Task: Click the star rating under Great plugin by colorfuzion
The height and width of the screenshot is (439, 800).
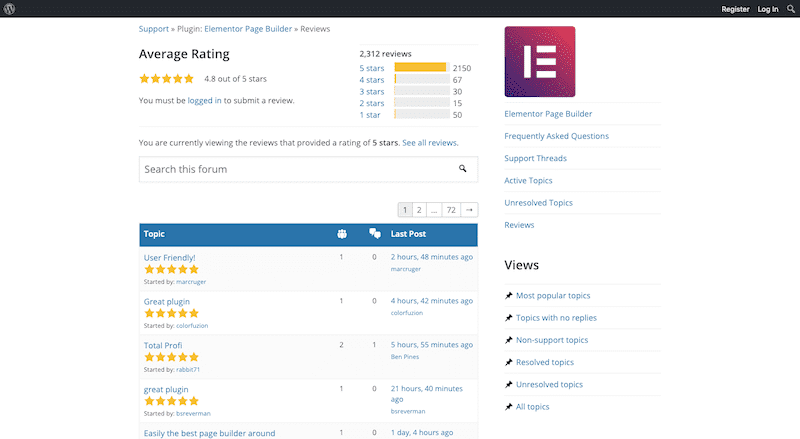Action: point(171,313)
